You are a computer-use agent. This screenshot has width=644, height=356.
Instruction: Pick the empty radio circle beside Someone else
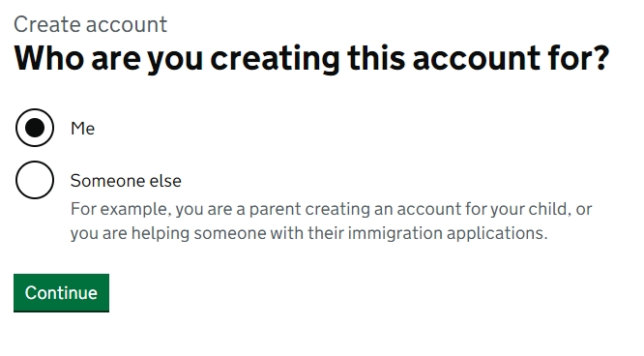coord(35,180)
